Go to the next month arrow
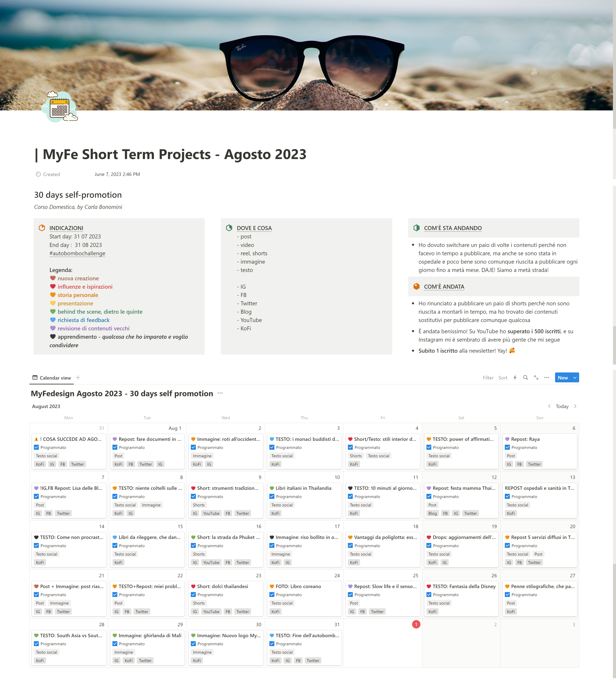This screenshot has width=616, height=684. click(x=575, y=406)
